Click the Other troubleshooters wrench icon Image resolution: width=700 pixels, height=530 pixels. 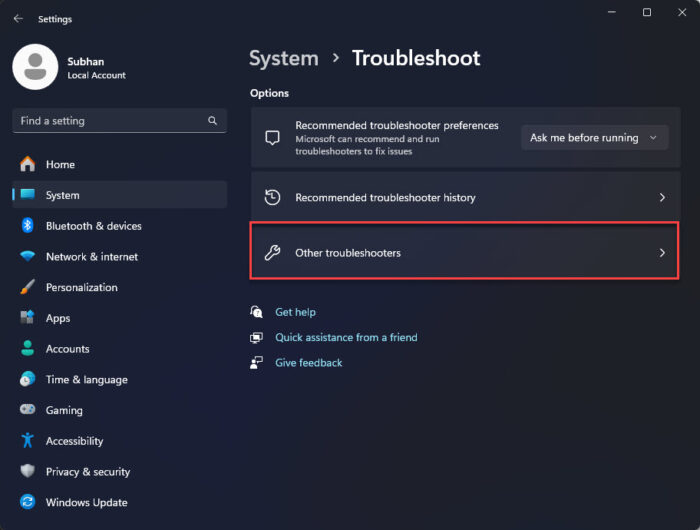pos(272,253)
